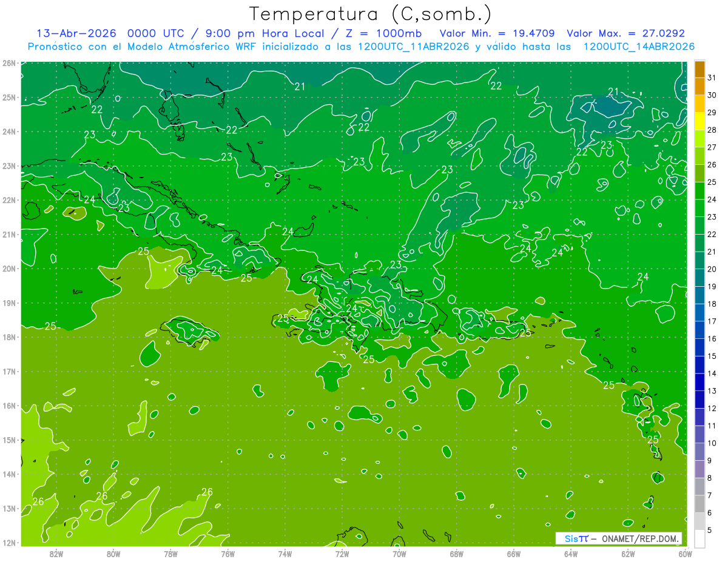The image size is (728, 562).
Task: Click the 13-Abr-2026 date text
Action: coord(72,33)
